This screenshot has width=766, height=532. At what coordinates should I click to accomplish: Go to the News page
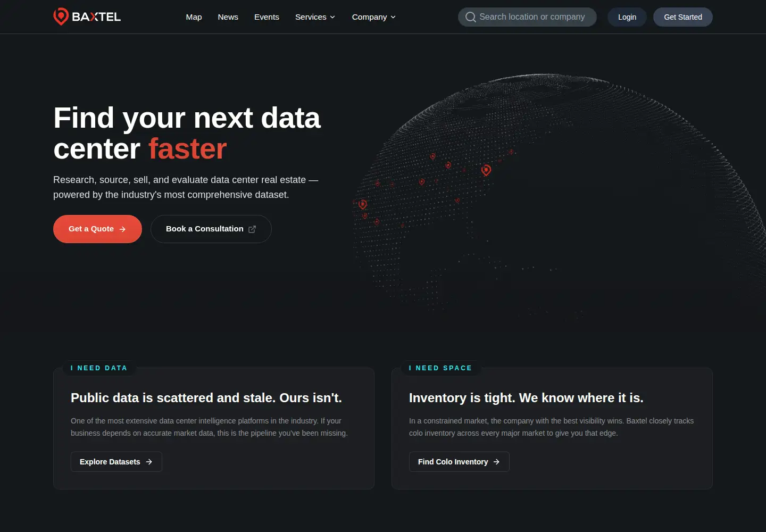(228, 17)
